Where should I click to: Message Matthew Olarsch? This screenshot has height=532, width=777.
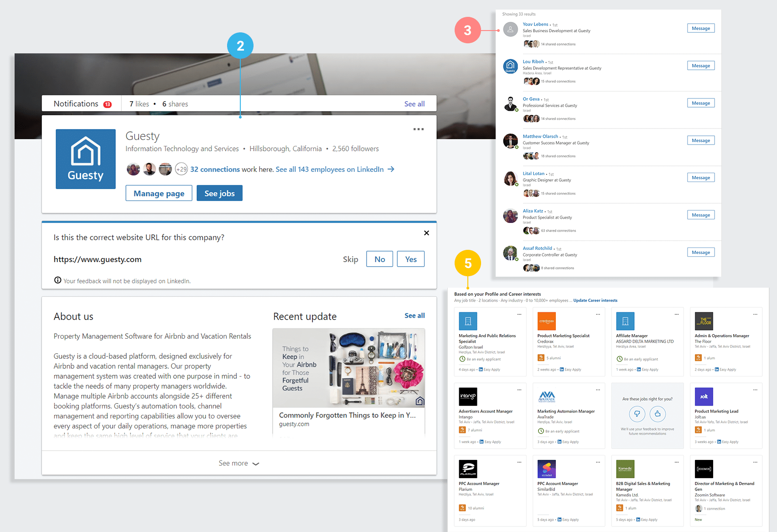pyautogui.click(x=701, y=140)
